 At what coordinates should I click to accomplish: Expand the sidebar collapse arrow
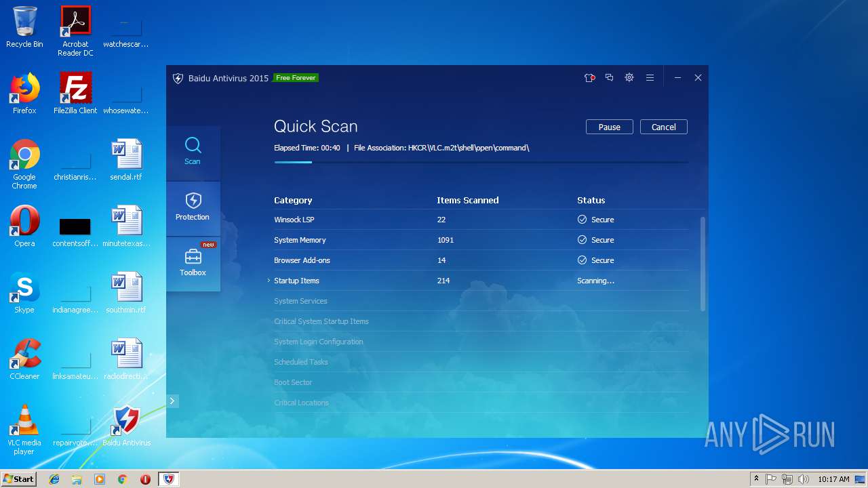click(x=172, y=401)
